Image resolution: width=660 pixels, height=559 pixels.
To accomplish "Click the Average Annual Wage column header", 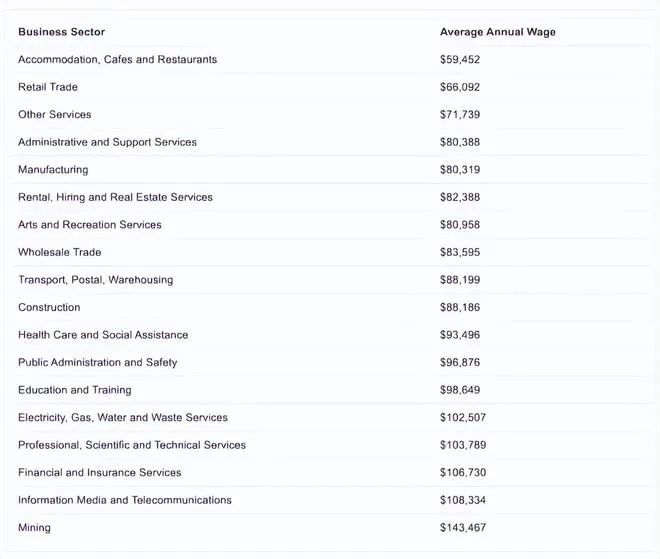I will (497, 32).
